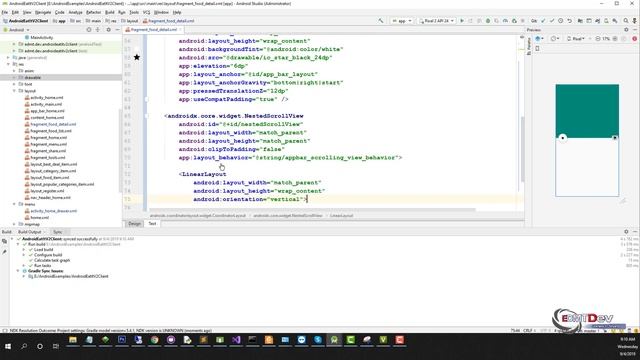Screen dimensions: 640x360
Task: Click the teal app bar in layout preview
Action: tap(587, 111)
